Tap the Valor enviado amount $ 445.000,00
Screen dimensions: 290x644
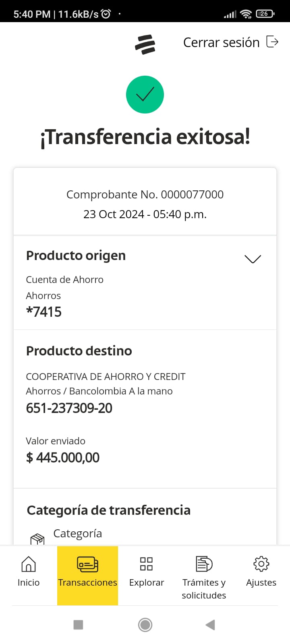[62, 458]
